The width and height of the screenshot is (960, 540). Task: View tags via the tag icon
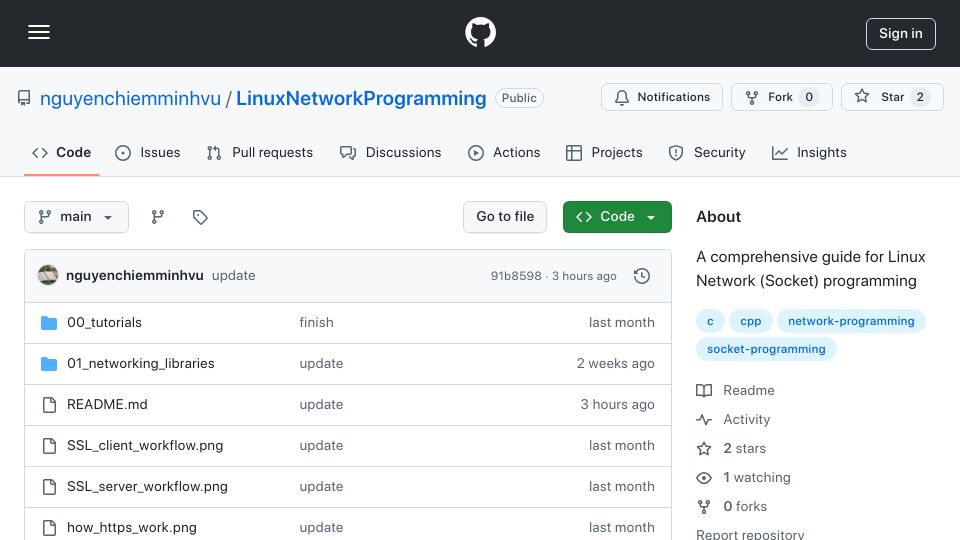click(x=200, y=217)
